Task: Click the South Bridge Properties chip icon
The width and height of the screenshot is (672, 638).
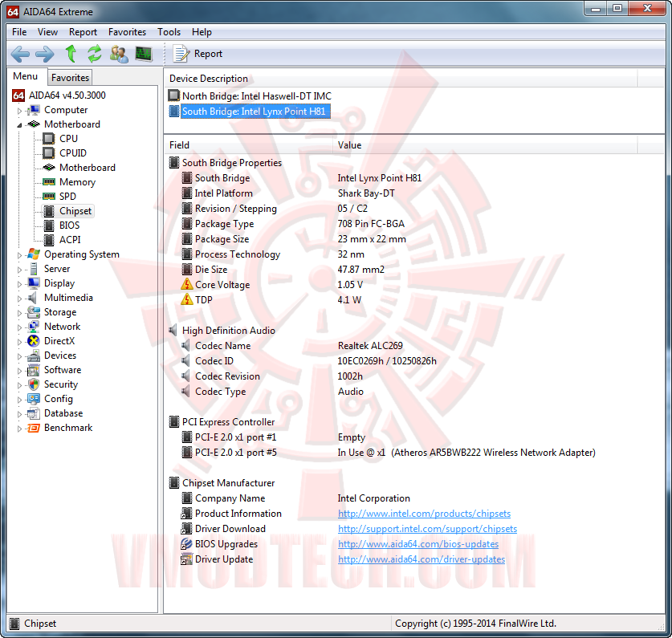Action: 174,163
